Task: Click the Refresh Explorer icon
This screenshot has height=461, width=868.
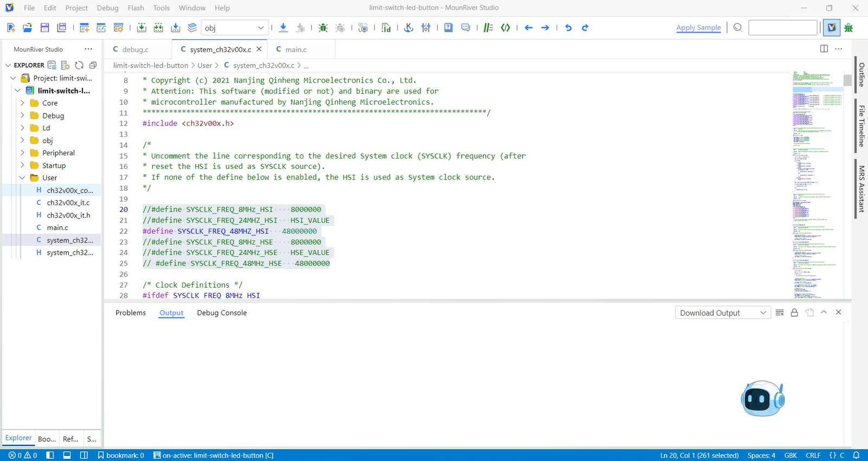Action: (x=79, y=65)
